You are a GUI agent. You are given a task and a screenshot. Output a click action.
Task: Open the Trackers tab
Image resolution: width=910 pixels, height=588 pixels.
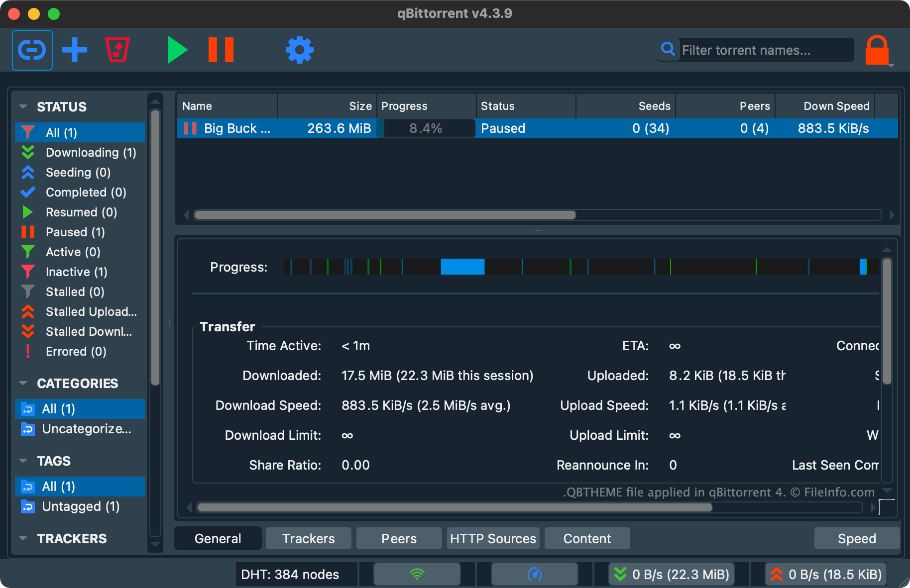click(309, 538)
